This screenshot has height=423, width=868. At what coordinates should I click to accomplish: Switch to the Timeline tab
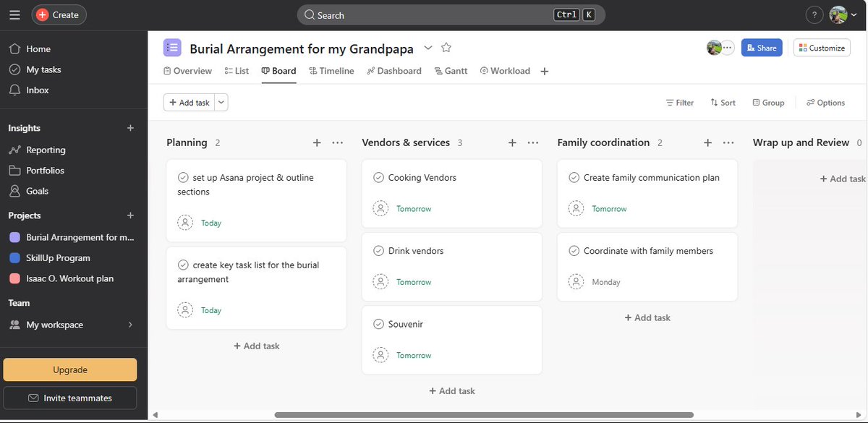tap(331, 70)
